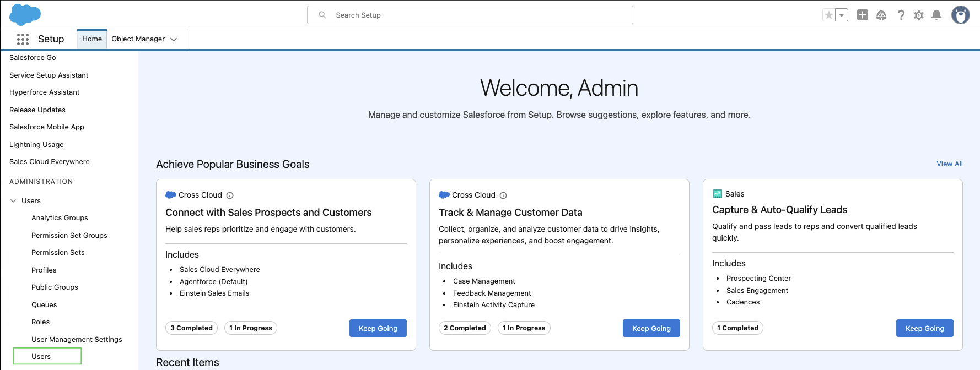
Task: Click Cross Cloud icon on Connect with Sales card
Action: point(170,195)
